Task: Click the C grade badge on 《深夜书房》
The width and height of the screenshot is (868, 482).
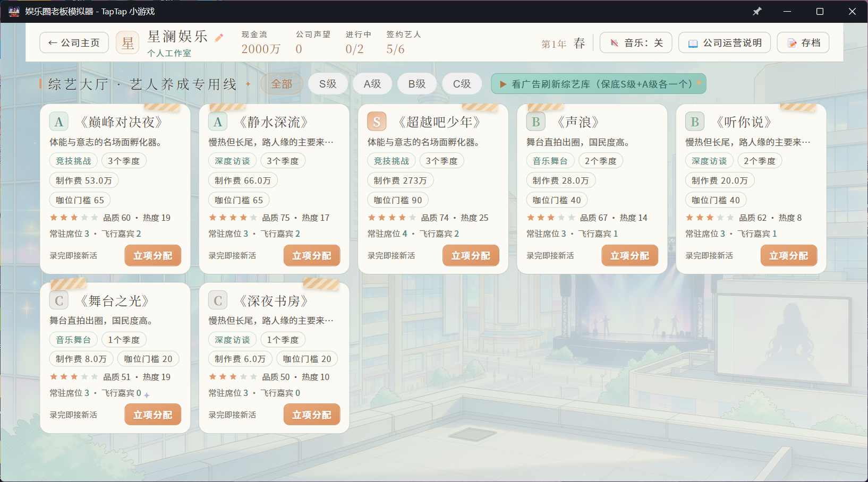Action: click(x=218, y=301)
